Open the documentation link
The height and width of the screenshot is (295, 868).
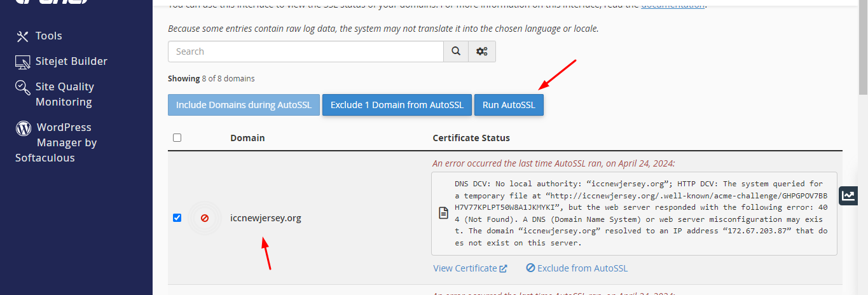672,4
